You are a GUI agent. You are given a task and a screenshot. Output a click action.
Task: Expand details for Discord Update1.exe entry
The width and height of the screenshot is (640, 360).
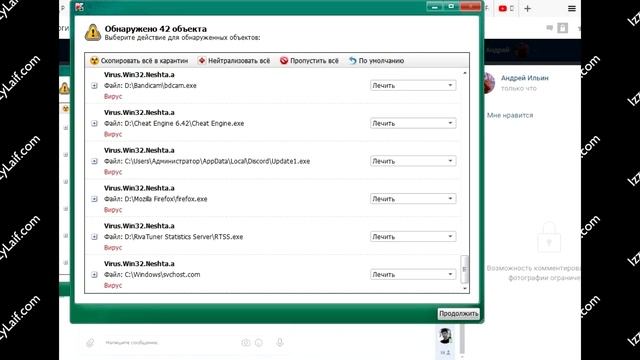pos(94,161)
